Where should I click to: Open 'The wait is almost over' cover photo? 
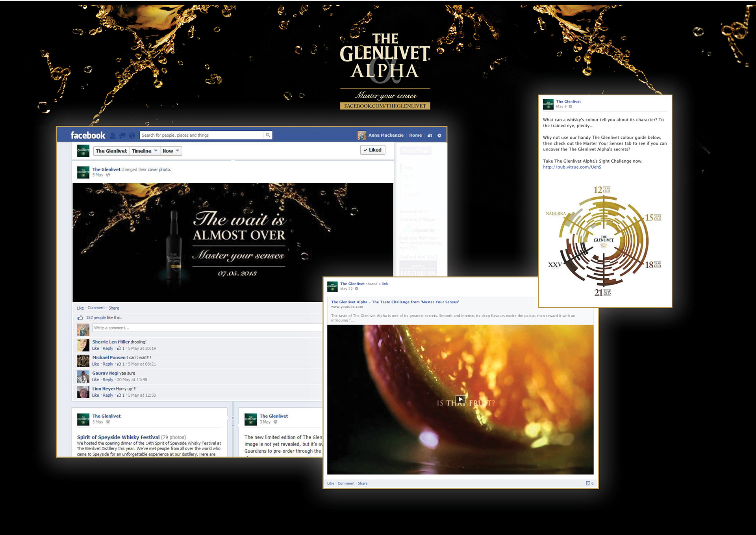(x=233, y=242)
